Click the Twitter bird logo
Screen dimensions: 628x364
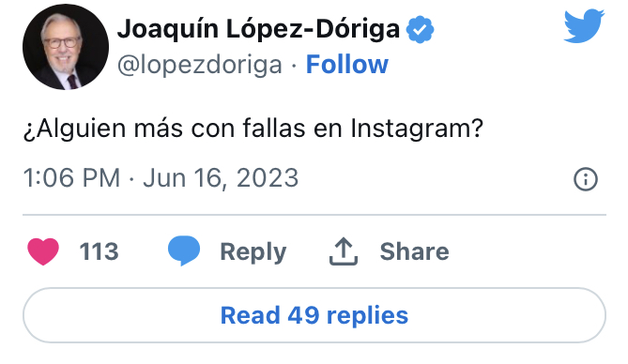click(x=584, y=26)
